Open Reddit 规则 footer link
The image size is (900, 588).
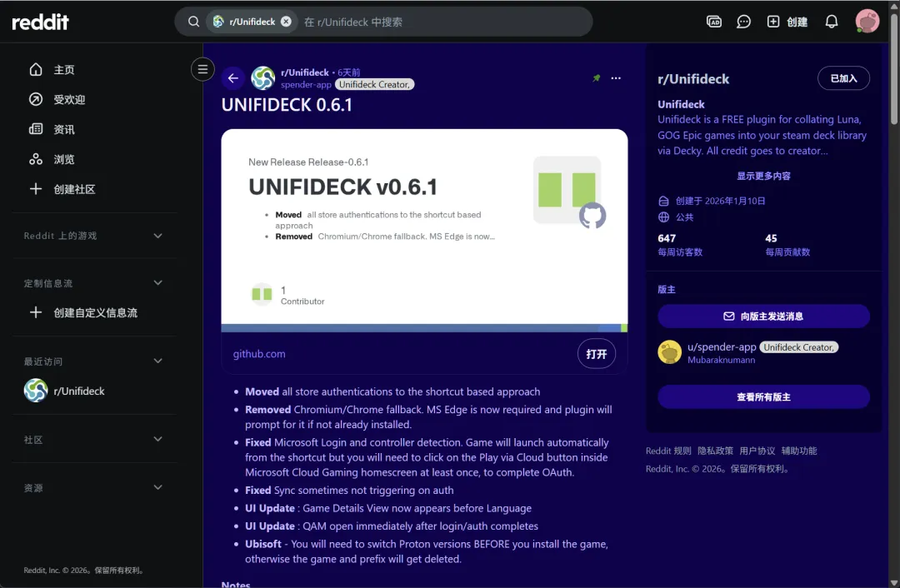[668, 451]
